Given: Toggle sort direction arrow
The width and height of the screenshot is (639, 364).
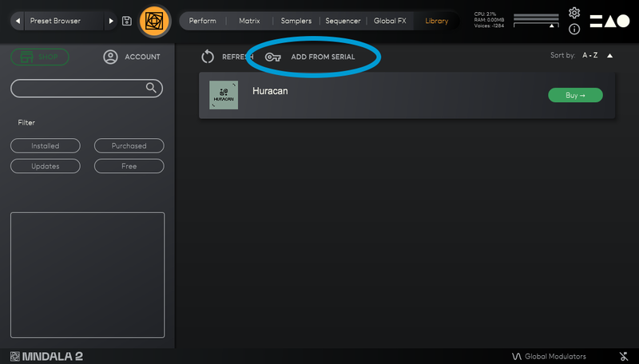Looking at the screenshot, I should click(x=609, y=56).
